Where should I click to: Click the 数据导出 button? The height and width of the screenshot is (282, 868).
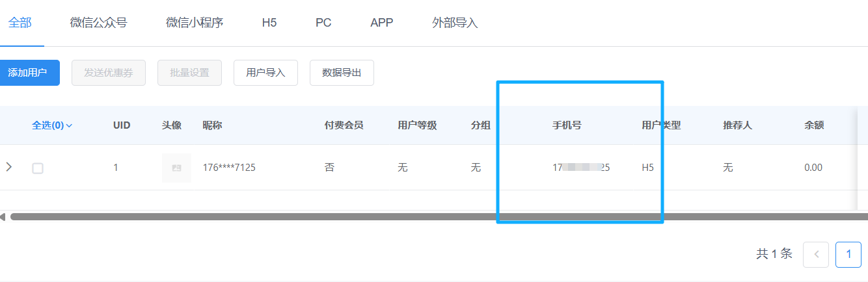point(342,73)
